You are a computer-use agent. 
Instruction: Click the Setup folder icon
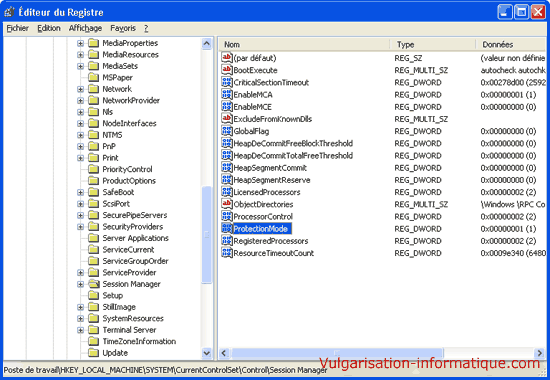[93, 295]
